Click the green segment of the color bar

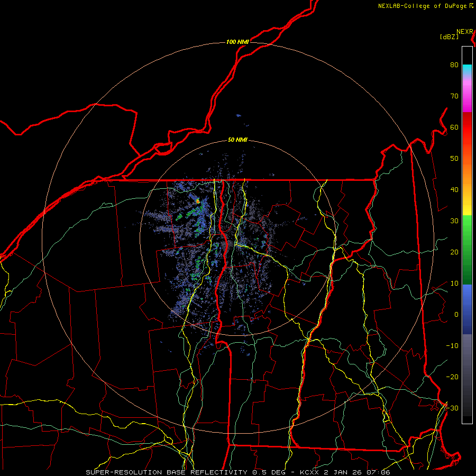[467, 250]
